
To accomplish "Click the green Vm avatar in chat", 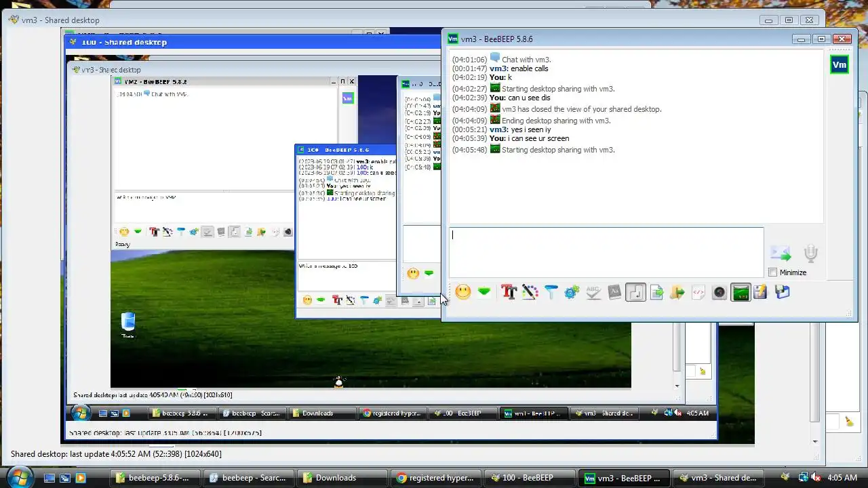I will click(840, 65).
